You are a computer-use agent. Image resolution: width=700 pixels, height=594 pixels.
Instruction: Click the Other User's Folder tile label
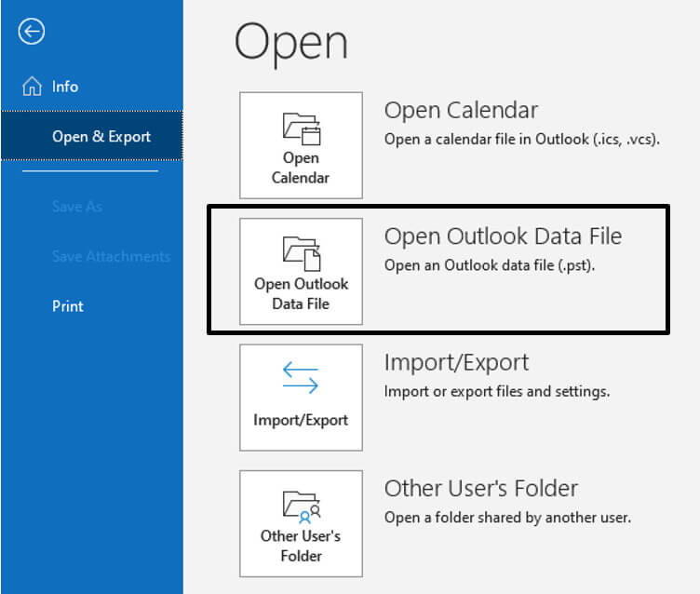pyautogui.click(x=301, y=546)
